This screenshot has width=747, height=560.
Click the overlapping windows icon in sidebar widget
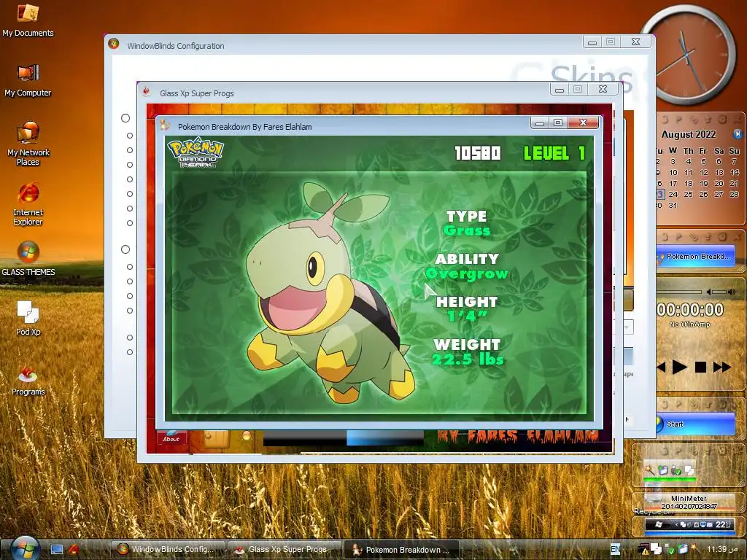(689, 470)
